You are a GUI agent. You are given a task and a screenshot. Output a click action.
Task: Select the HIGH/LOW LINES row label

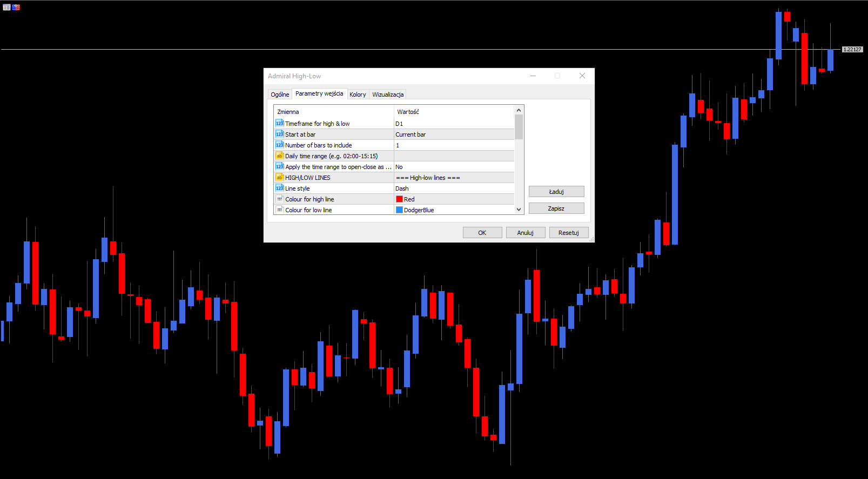(307, 178)
